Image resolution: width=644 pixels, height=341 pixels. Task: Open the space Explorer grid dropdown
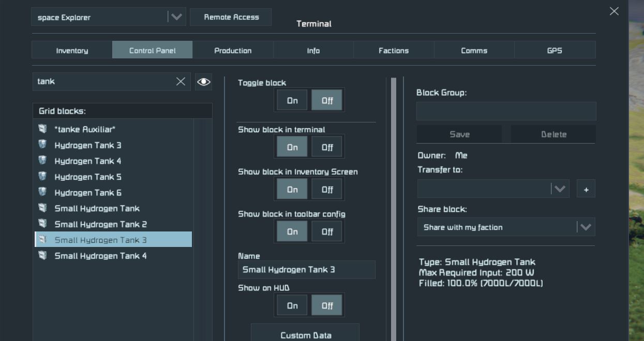tap(176, 17)
